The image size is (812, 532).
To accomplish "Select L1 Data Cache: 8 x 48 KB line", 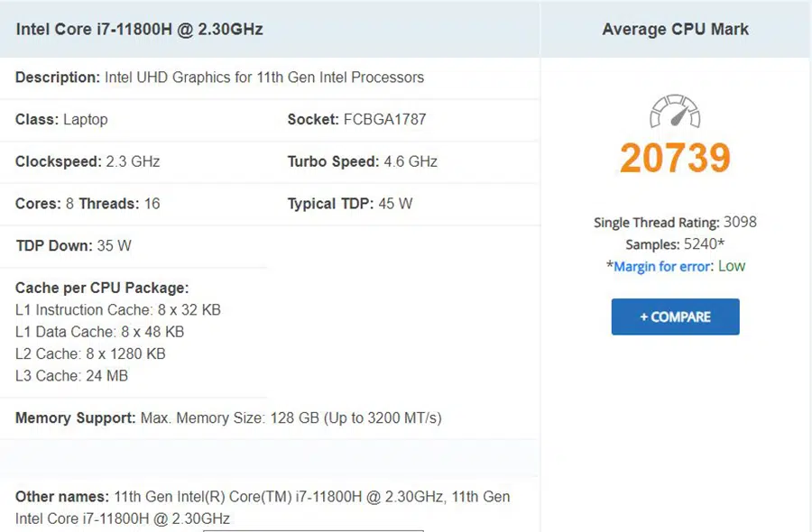I will point(99,332).
